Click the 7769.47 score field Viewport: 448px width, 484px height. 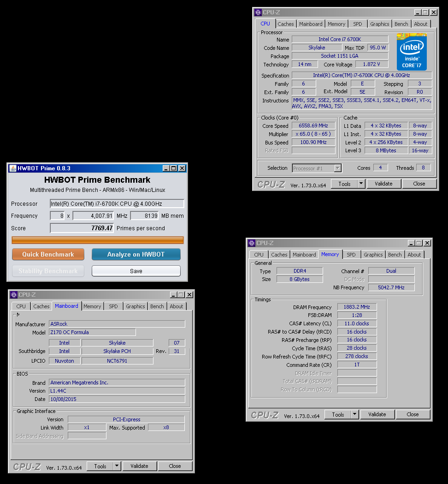click(82, 228)
